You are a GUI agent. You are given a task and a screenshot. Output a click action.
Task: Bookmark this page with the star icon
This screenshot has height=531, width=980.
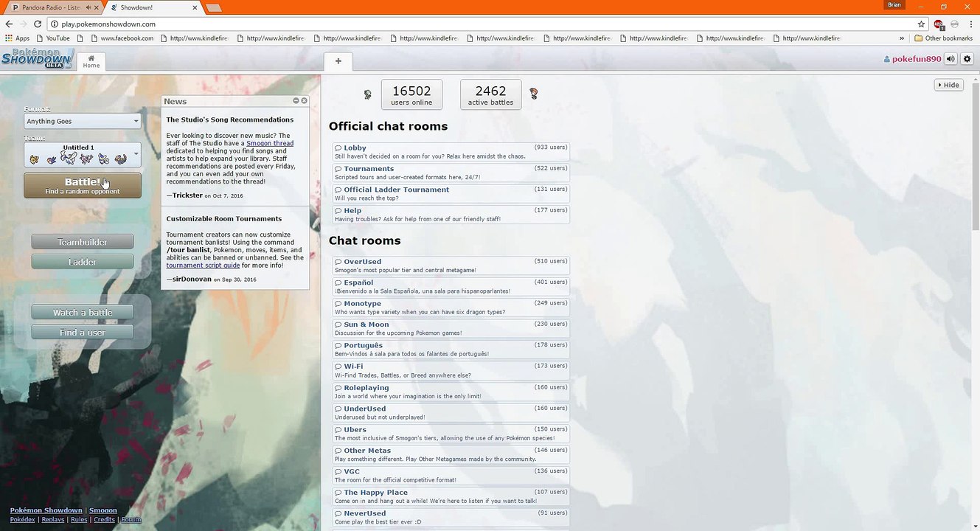(921, 24)
